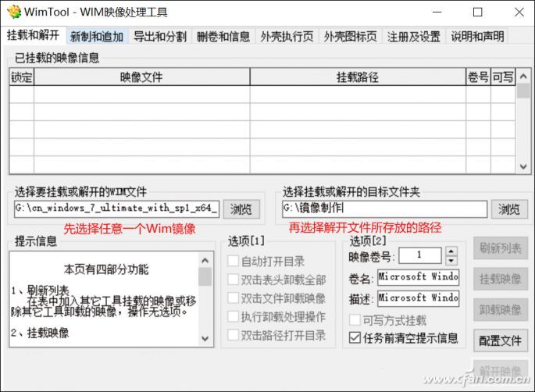
Task: Click the target folder path field
Action: click(x=384, y=208)
